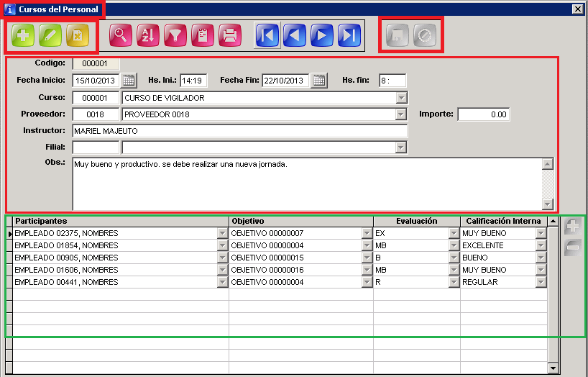Click the printer icon
Viewport: 588px width, 377px height.
click(230, 35)
